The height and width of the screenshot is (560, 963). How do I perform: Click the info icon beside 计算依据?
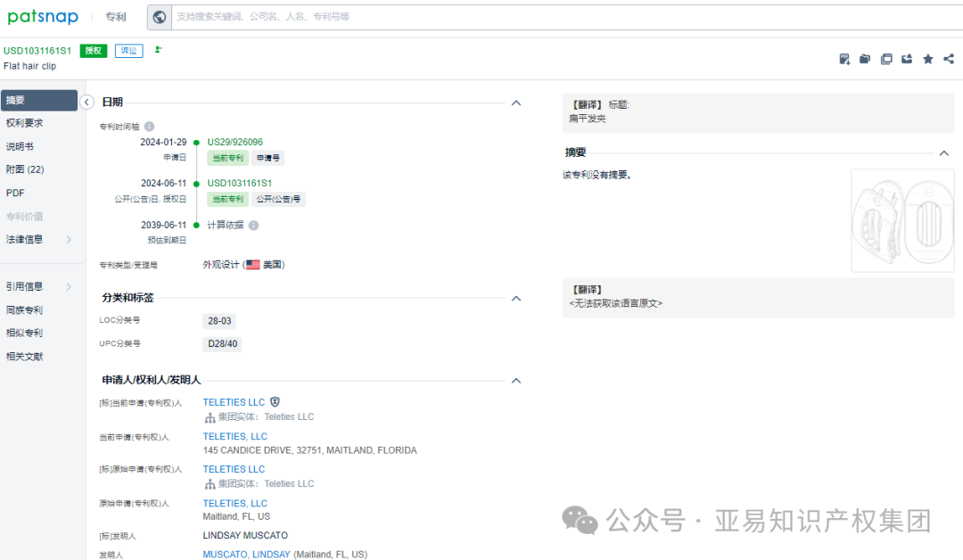pos(253,226)
